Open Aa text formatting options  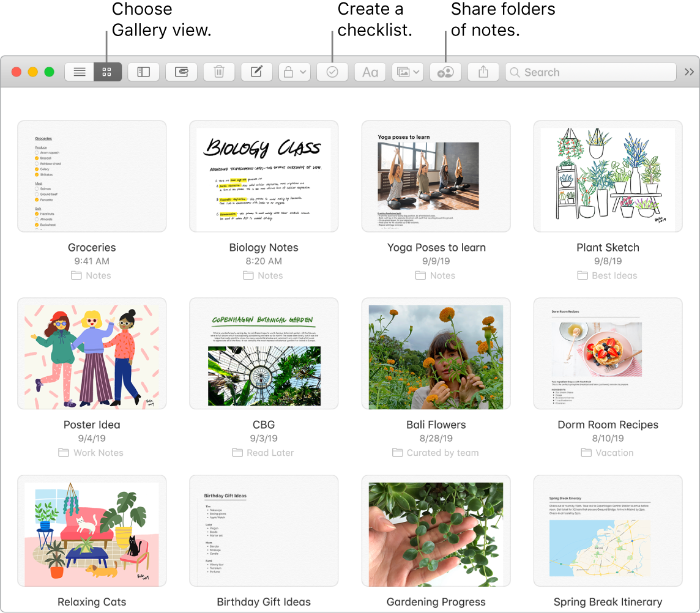pyautogui.click(x=370, y=72)
